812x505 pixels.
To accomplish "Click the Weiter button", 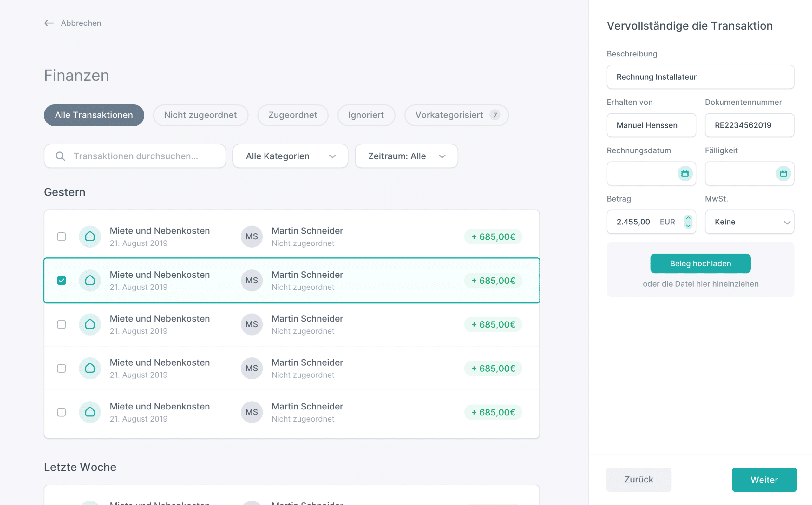I will [764, 480].
